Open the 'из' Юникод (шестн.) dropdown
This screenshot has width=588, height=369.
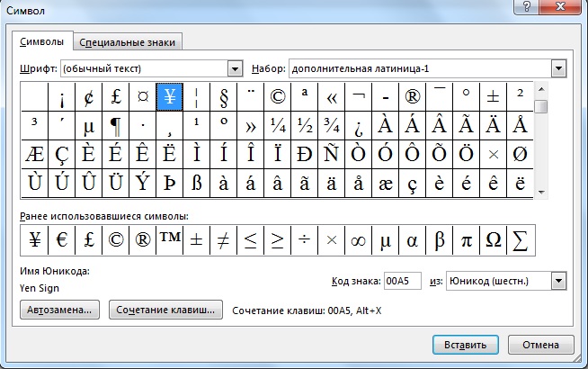point(558,281)
